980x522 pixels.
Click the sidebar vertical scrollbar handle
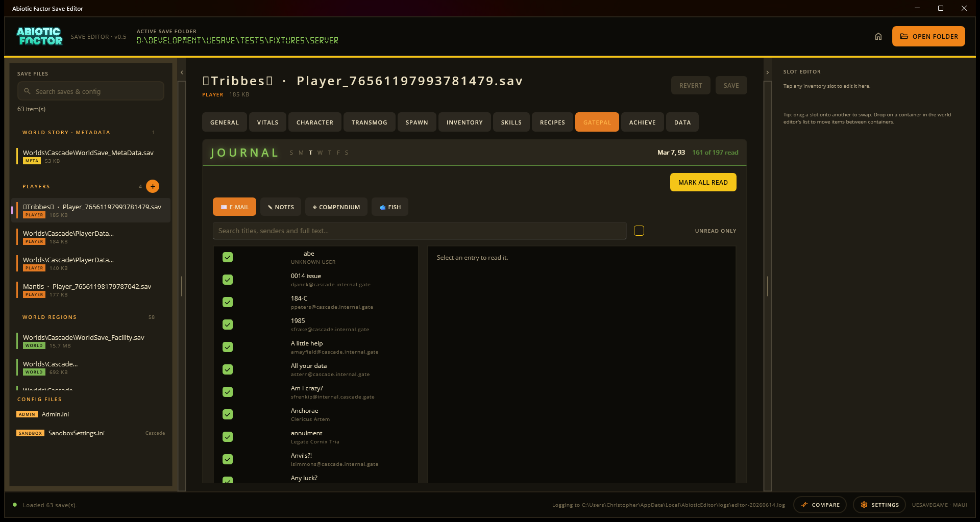click(x=182, y=286)
